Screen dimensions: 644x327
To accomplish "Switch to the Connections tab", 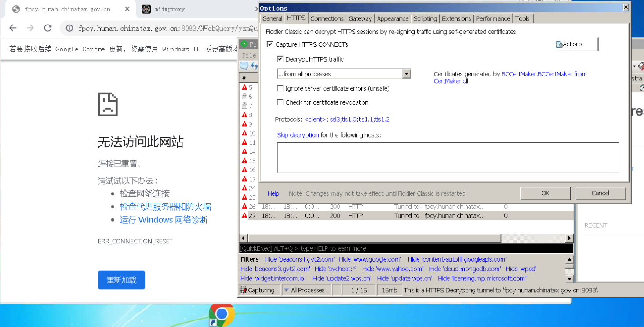I will pos(327,18).
